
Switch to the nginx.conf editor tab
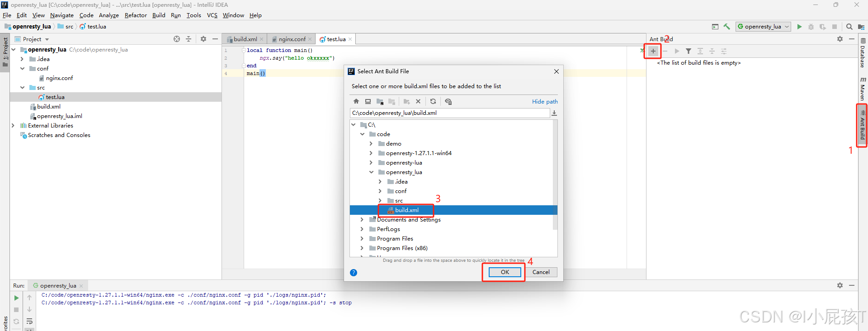(x=292, y=39)
